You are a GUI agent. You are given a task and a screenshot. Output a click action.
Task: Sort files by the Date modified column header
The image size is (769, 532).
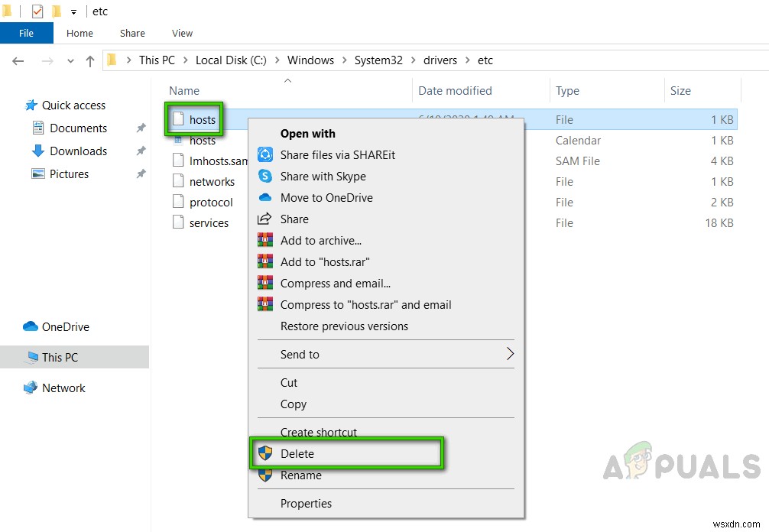coord(481,91)
